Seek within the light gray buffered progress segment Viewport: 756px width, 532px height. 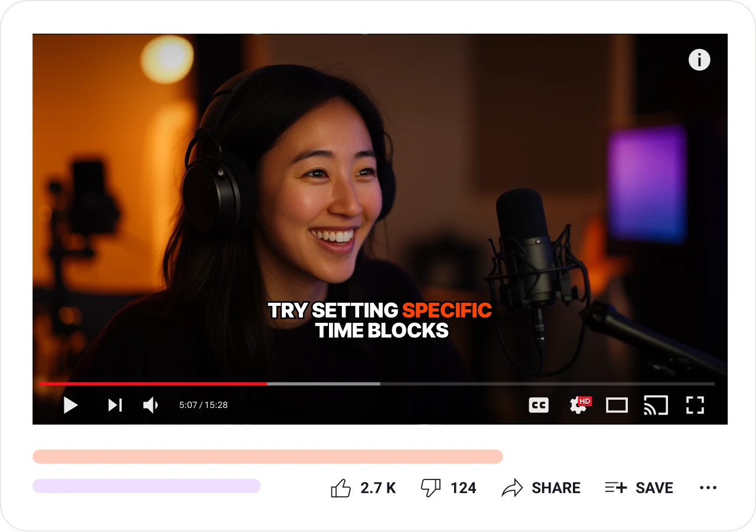pyautogui.click(x=324, y=384)
